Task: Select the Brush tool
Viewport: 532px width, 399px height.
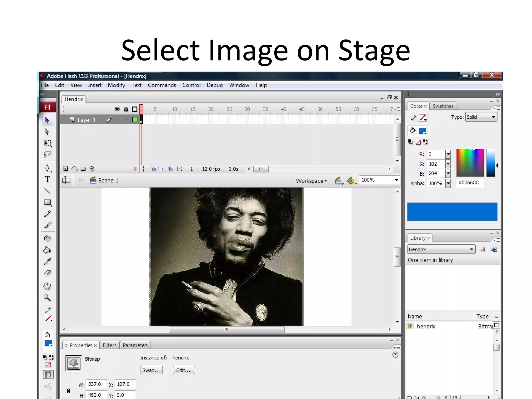Action: [47, 225]
